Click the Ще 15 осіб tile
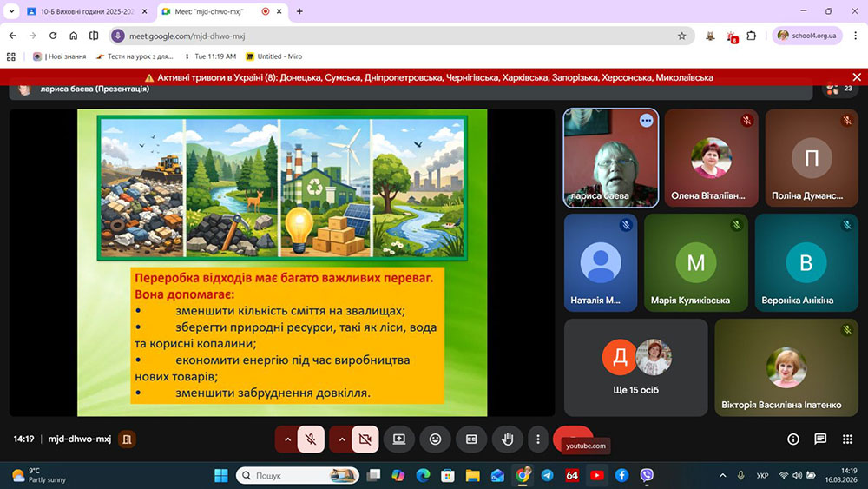868x489 pixels. point(635,367)
